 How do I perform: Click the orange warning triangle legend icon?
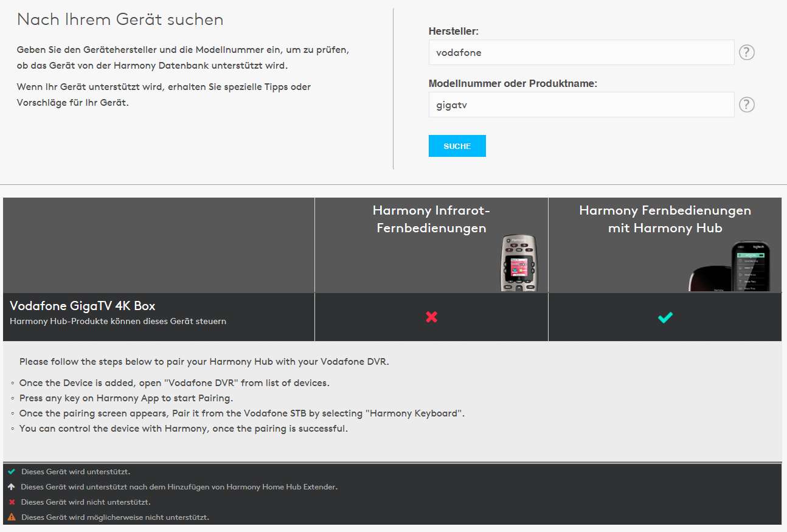[x=12, y=517]
